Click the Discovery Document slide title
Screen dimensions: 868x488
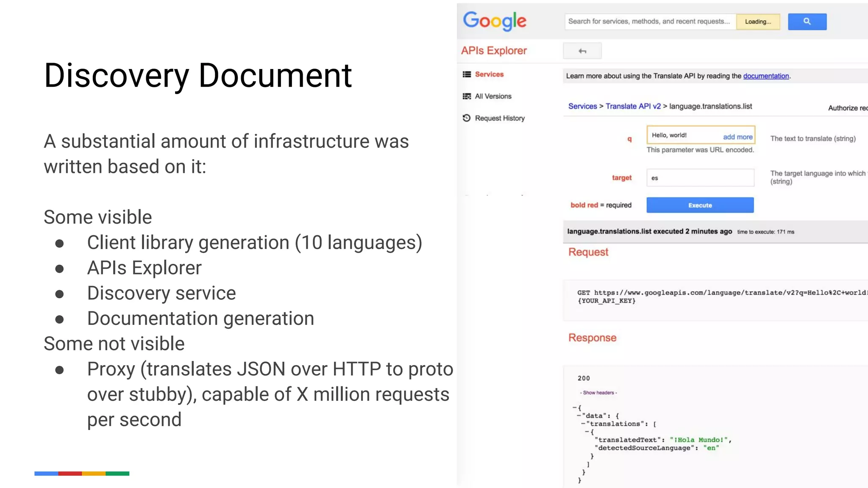tap(198, 76)
